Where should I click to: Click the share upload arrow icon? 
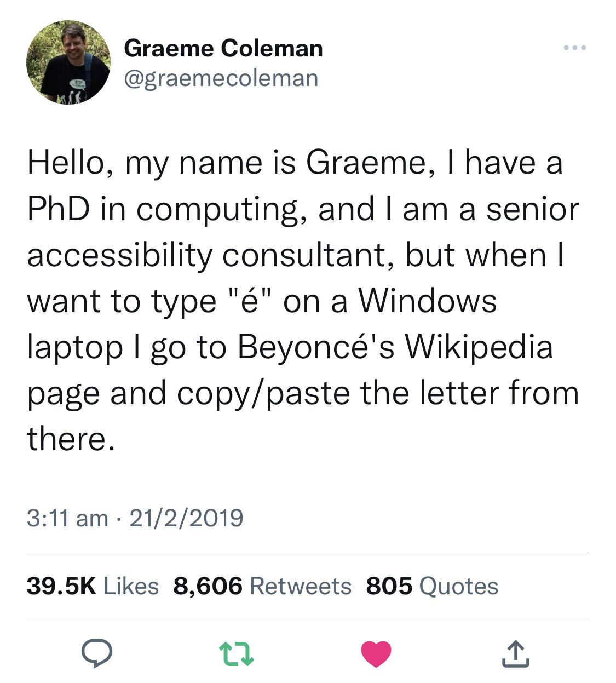(515, 654)
